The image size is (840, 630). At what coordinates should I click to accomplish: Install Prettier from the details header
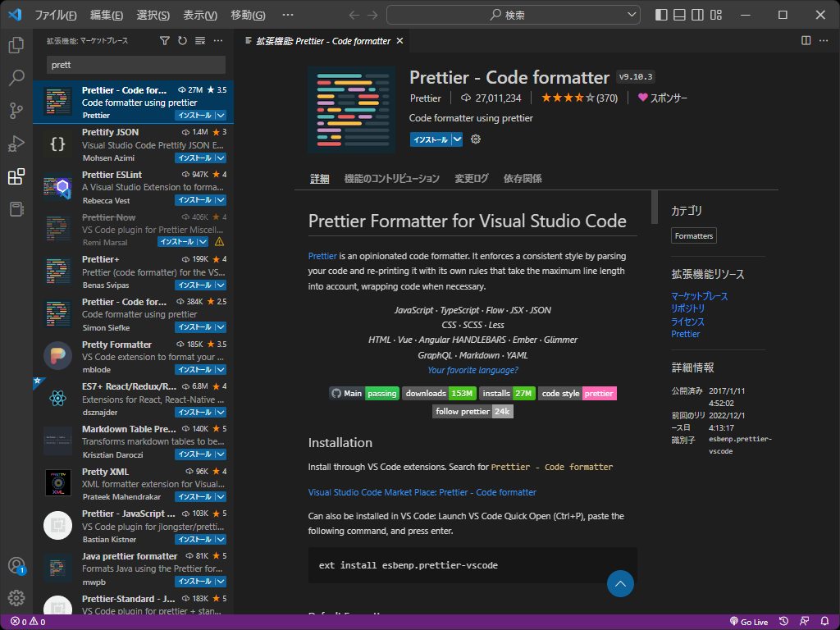(431, 139)
